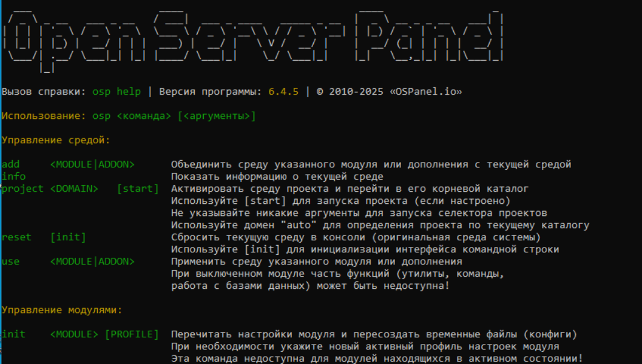Click the 'project' command name

pyautogui.click(x=22, y=189)
